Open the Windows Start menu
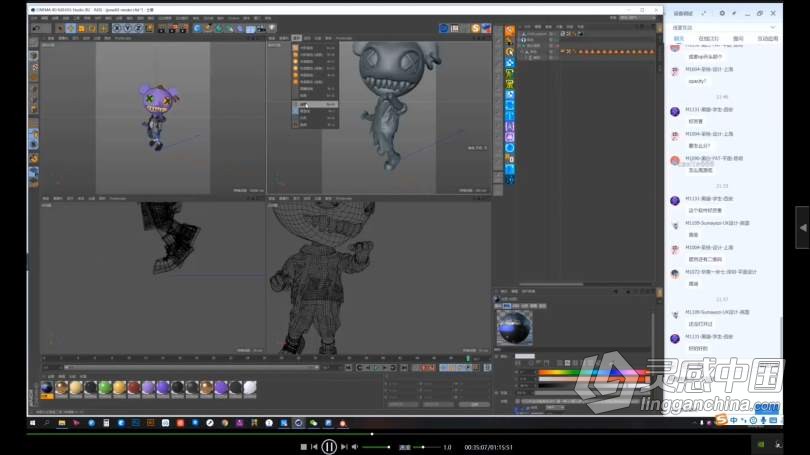Viewport: 810px width, 455px height. pos(33,423)
